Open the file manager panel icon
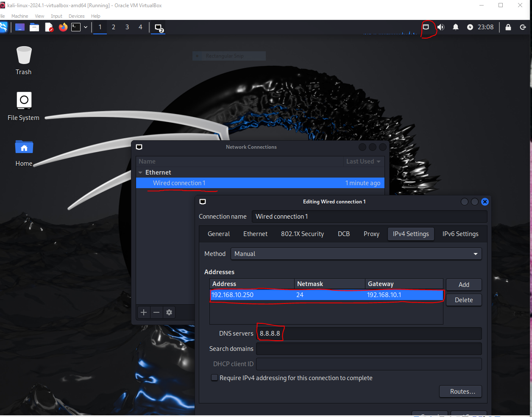Image resolution: width=532 pixels, height=417 pixels. 34,27
